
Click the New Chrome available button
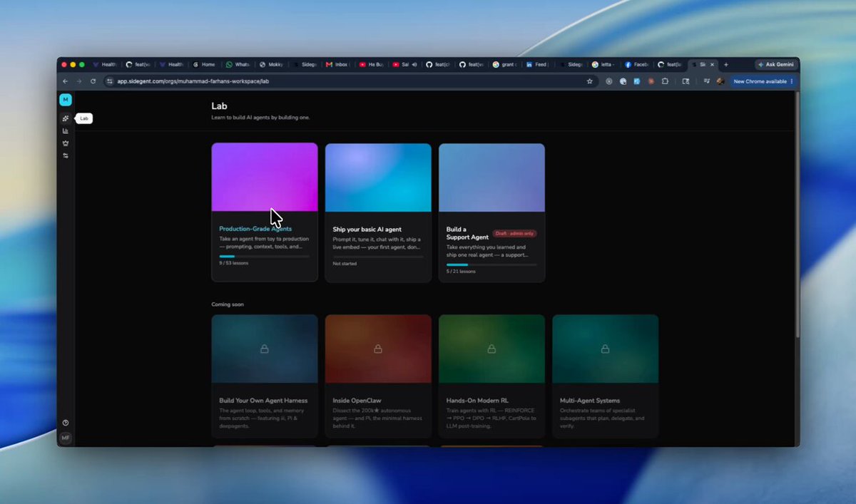click(x=762, y=81)
